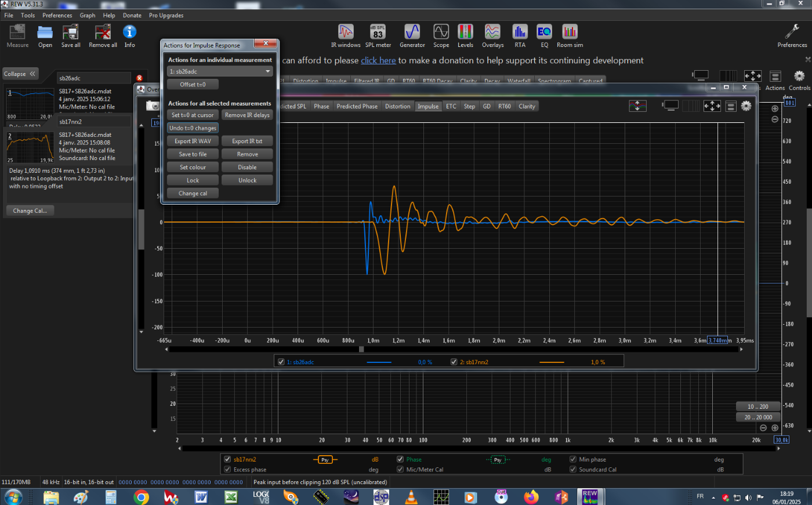Toggle the 1: sb26adc trace checkbox
Viewport: 812px width, 505px height.
tap(281, 362)
